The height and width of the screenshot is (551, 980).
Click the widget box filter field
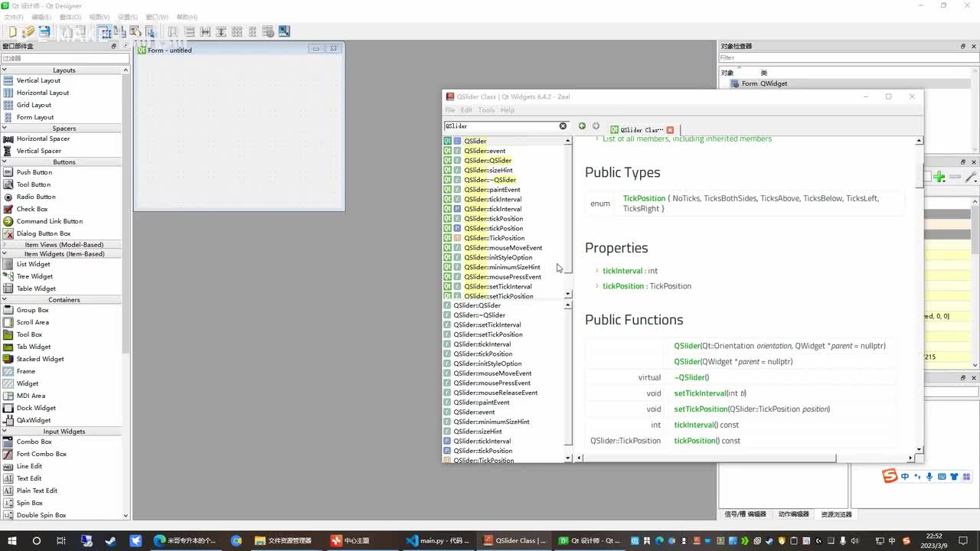[64, 58]
